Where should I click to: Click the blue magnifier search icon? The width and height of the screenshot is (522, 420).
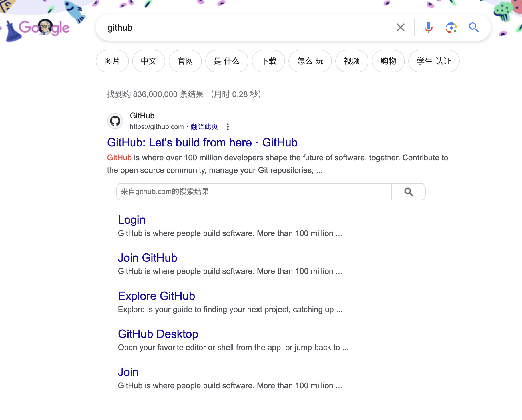click(x=474, y=27)
